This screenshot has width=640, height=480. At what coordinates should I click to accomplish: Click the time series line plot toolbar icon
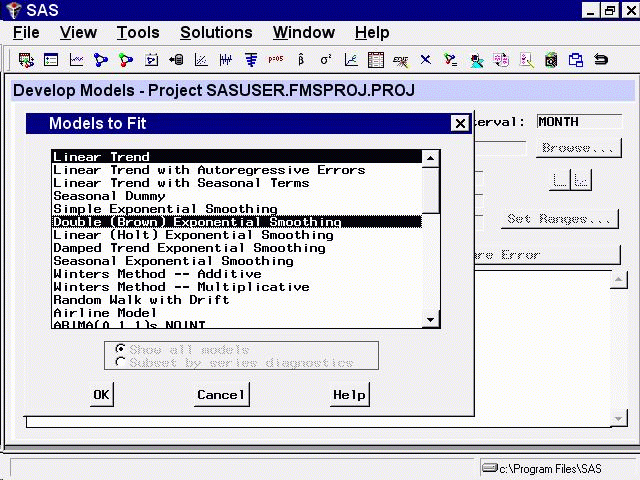click(x=76, y=60)
